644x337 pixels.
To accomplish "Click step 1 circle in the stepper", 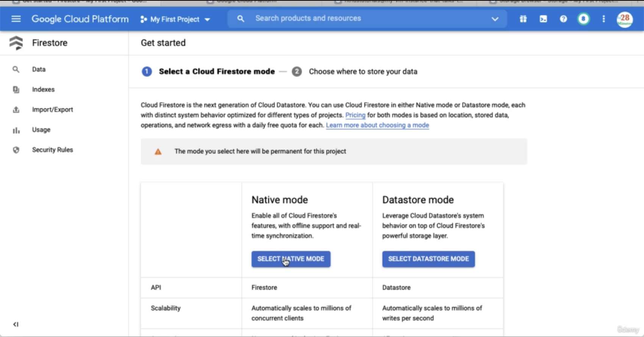I will 147,72.
